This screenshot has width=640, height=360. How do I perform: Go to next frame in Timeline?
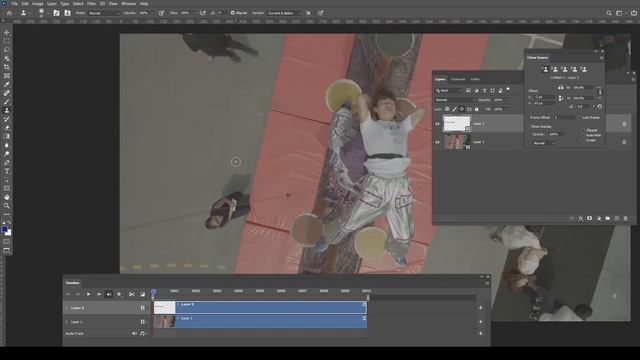[x=98, y=294]
